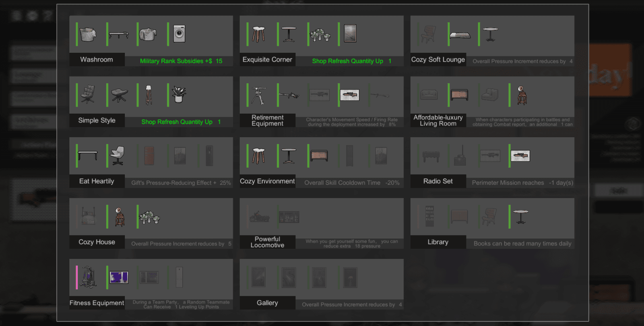Select the sideboard cabinet in Affordable-luxury Living Room

coord(459,95)
